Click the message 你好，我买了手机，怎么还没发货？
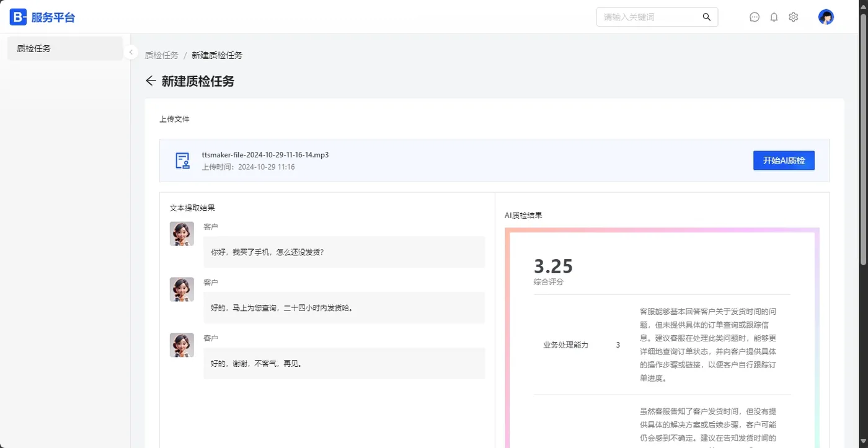 pos(344,252)
